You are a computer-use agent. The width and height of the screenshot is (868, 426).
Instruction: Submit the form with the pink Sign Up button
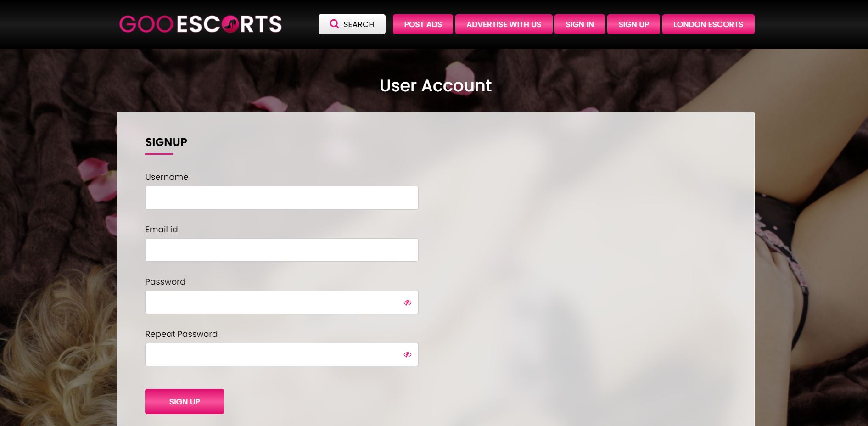[184, 402]
